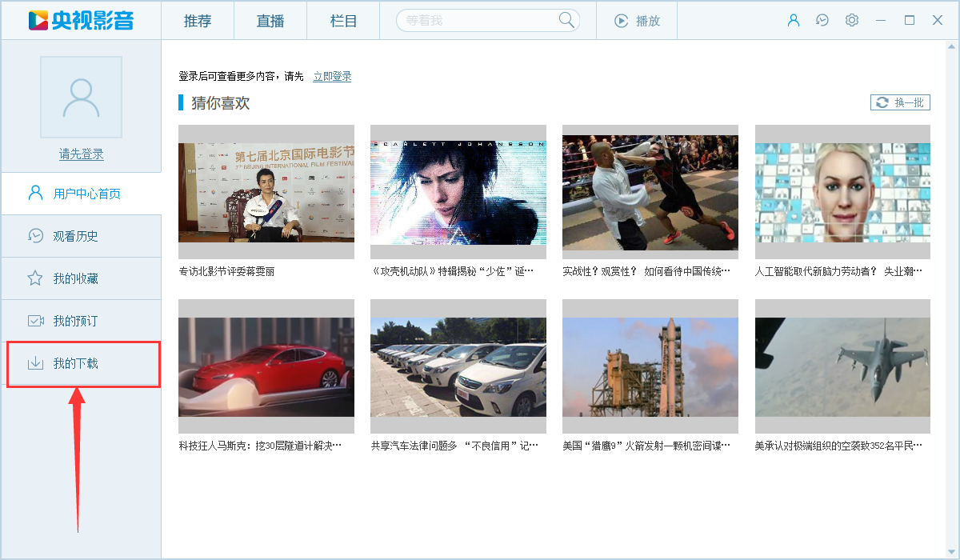The image size is (960, 560).
Task: Click the title 专访北影节评委蒋雯丽
Action: pyautogui.click(x=226, y=271)
